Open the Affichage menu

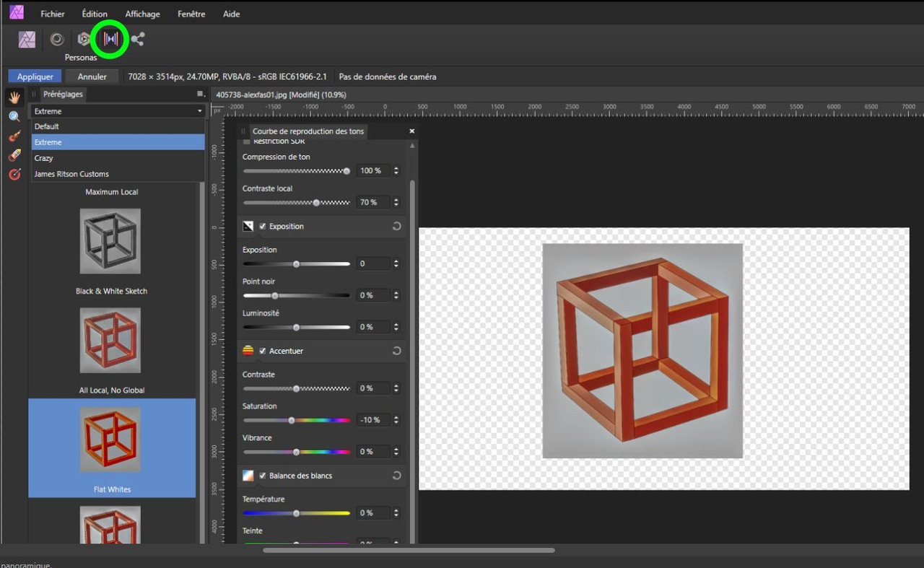tap(142, 14)
